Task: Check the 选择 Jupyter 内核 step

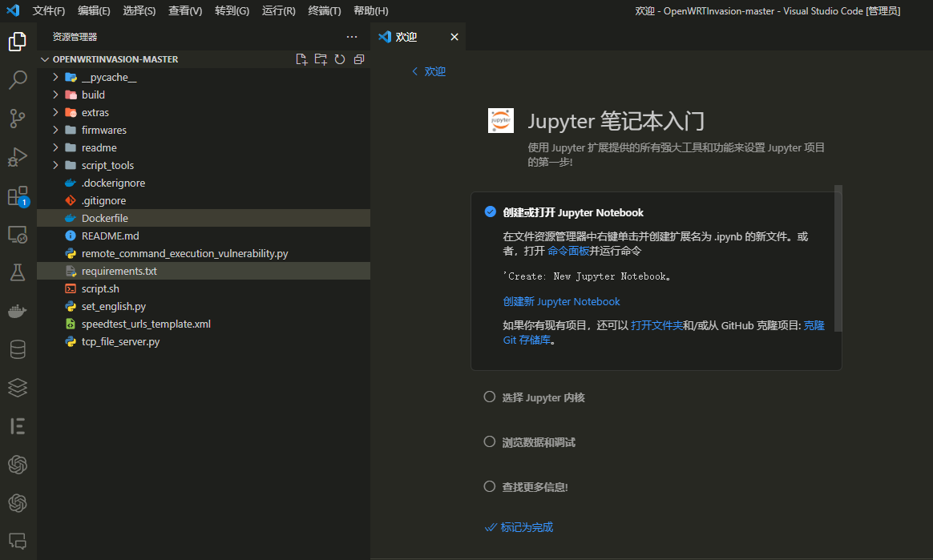Action: point(490,396)
